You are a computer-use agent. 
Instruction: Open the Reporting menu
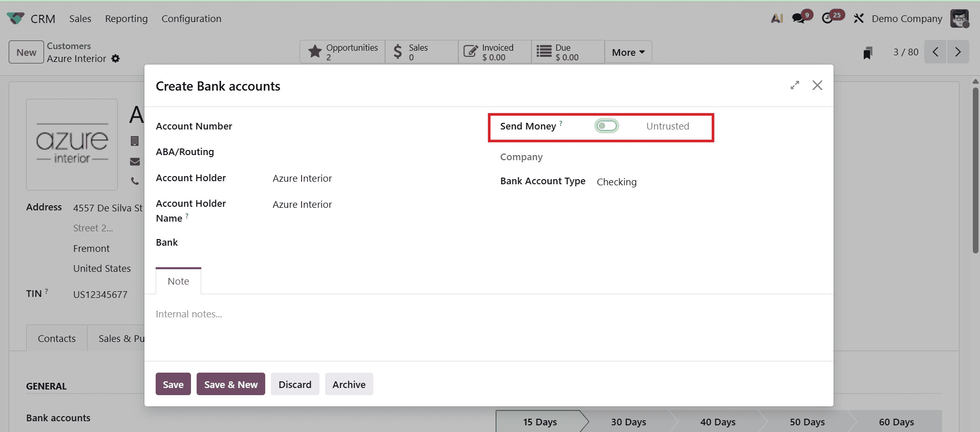pos(126,18)
